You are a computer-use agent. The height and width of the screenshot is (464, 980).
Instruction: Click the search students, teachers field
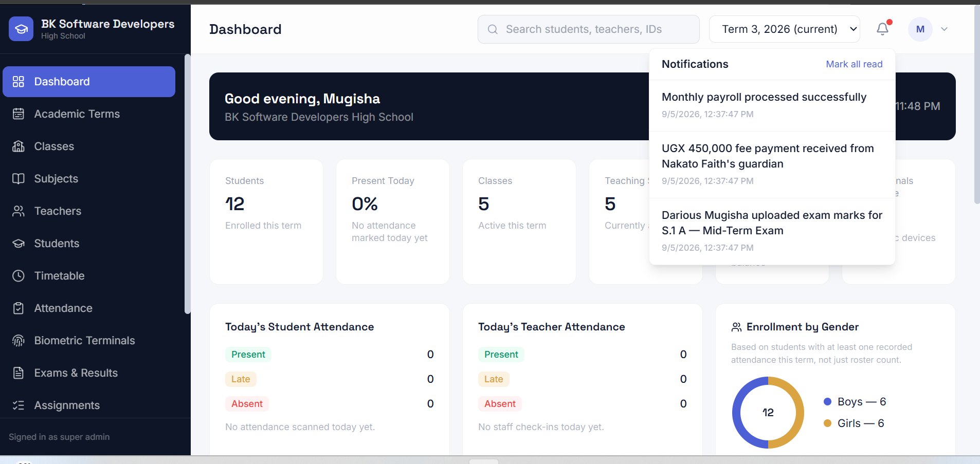588,29
